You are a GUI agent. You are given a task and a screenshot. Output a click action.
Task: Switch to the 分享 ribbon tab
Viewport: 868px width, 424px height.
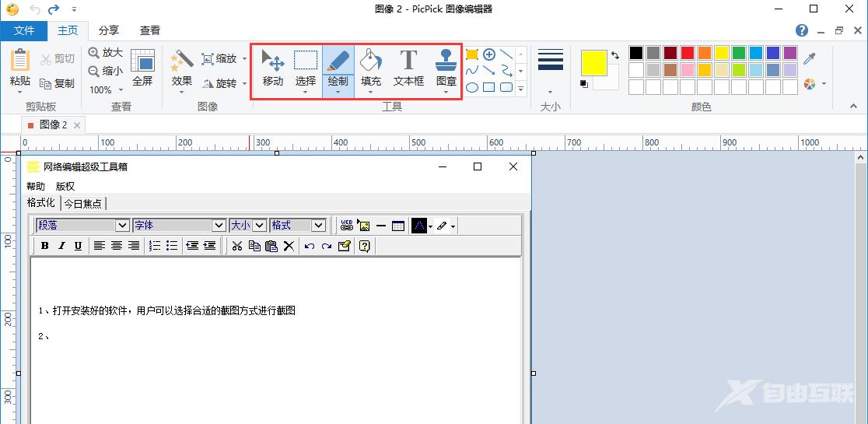coord(109,30)
